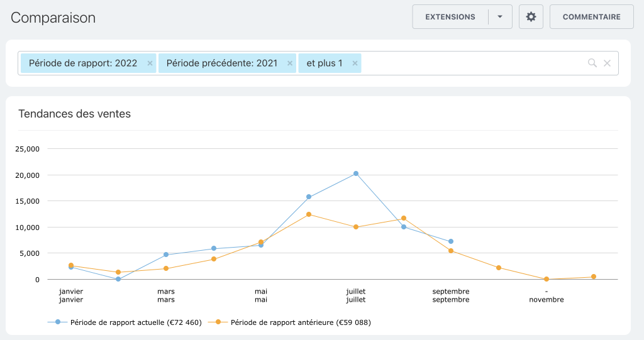Click the Extensions button
Image resolution: width=644 pixels, height=340 pixels.
click(x=450, y=17)
